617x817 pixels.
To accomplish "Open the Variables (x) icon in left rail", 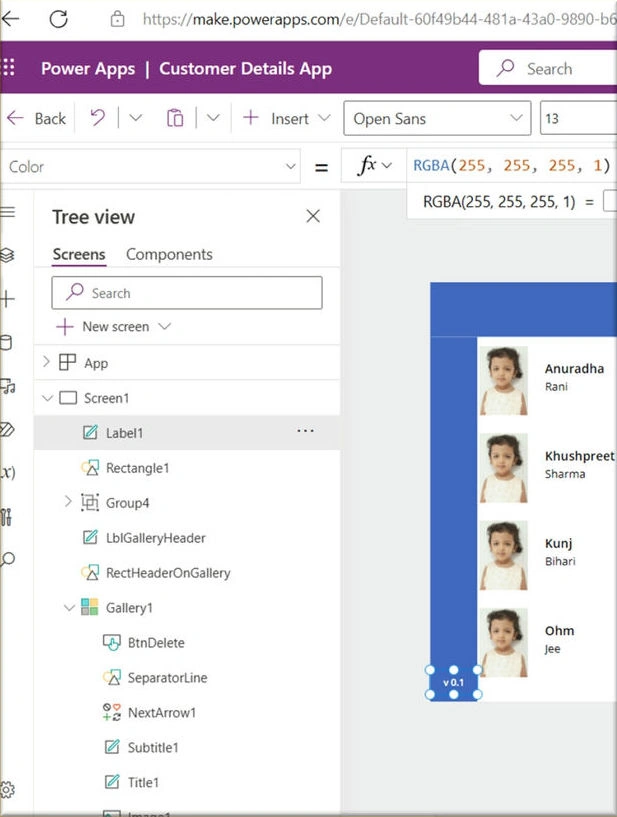I will (x=7, y=472).
